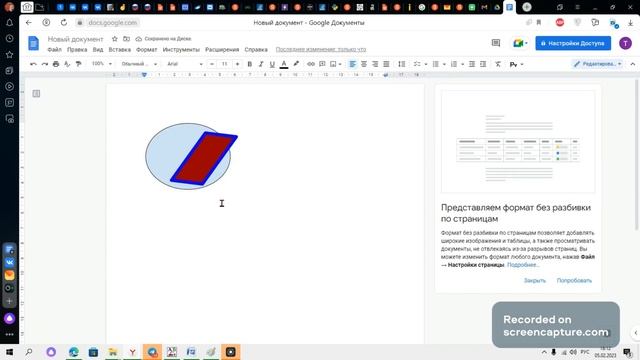Screen dimensions: 640x360
Task: Open the Расширения menu
Action: (x=222, y=49)
